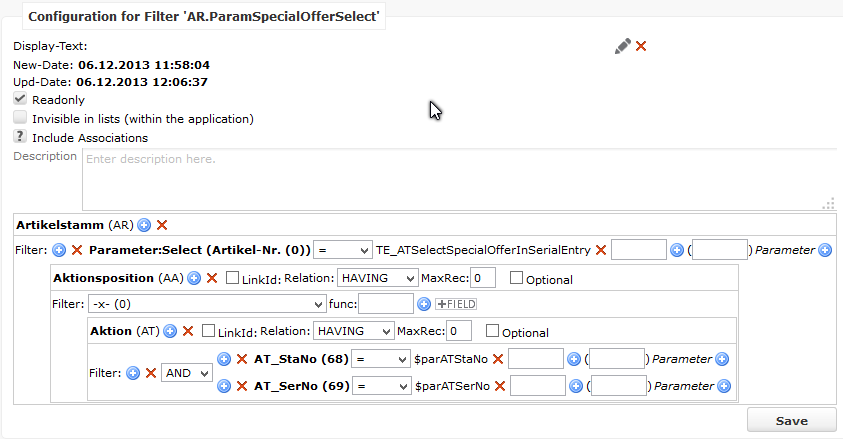Screen dimensions: 843x439
Task: Open operator dropdown for AT_StaNo (68)
Action: [x=381, y=359]
